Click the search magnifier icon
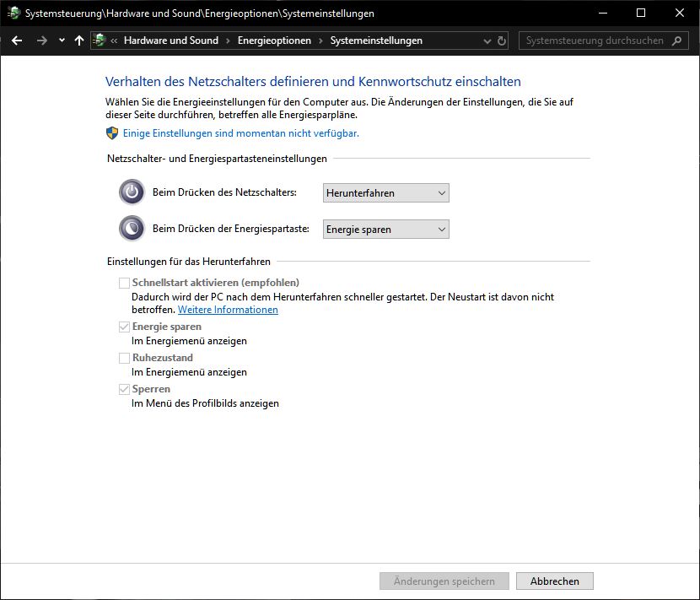Viewport: 700px width, 600px height. [x=676, y=41]
